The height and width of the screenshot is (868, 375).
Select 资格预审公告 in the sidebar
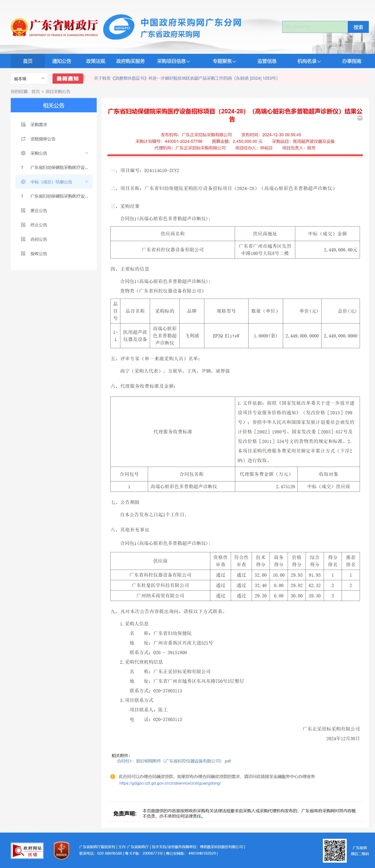coord(43,139)
